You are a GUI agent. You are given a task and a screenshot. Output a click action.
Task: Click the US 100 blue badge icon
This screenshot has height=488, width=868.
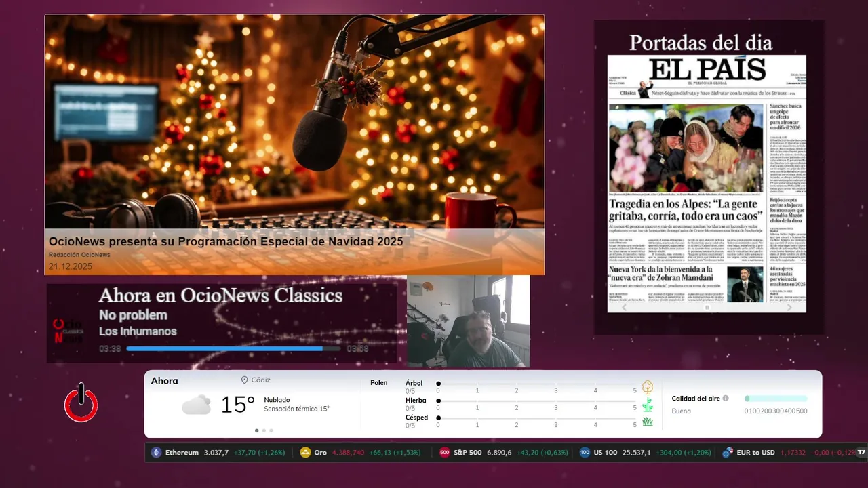click(585, 453)
